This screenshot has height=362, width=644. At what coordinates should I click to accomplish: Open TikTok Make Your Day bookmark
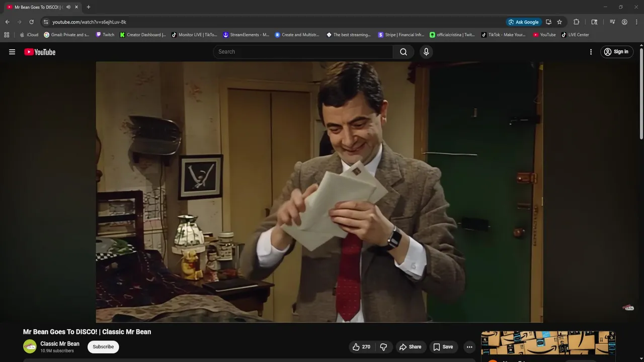tap(504, 35)
